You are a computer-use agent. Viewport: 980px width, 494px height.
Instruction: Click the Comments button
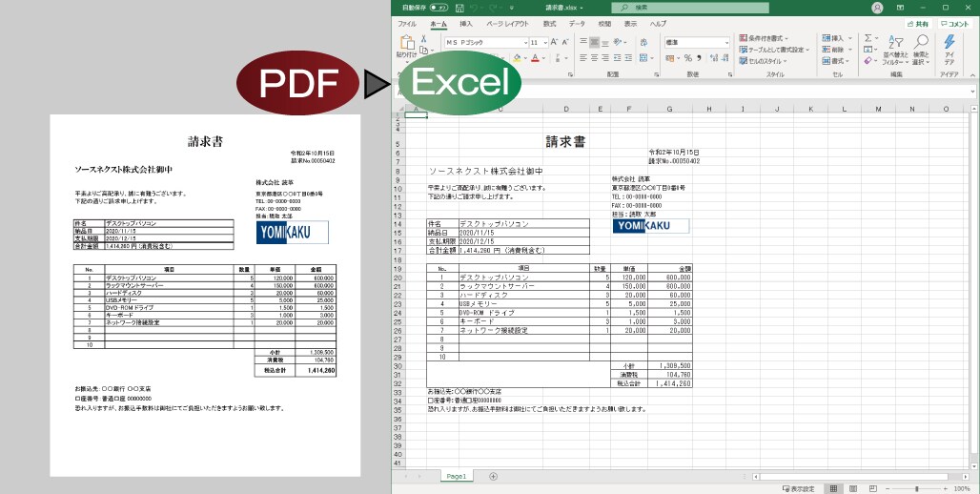click(x=955, y=24)
